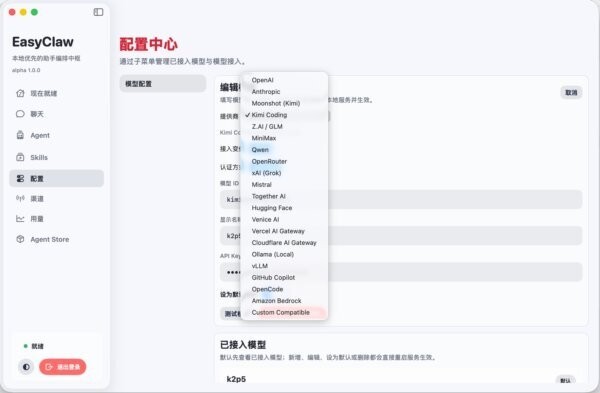
Task: Click the red logout button
Action: coord(63,367)
